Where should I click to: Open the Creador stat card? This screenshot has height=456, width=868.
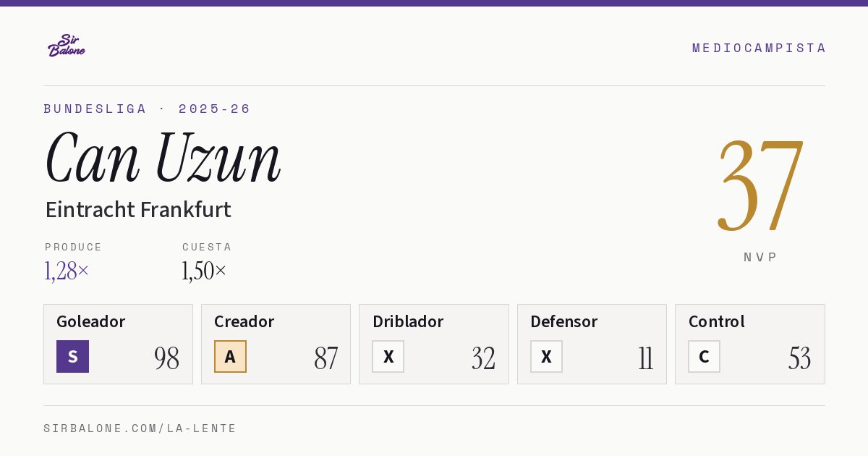[276, 344]
